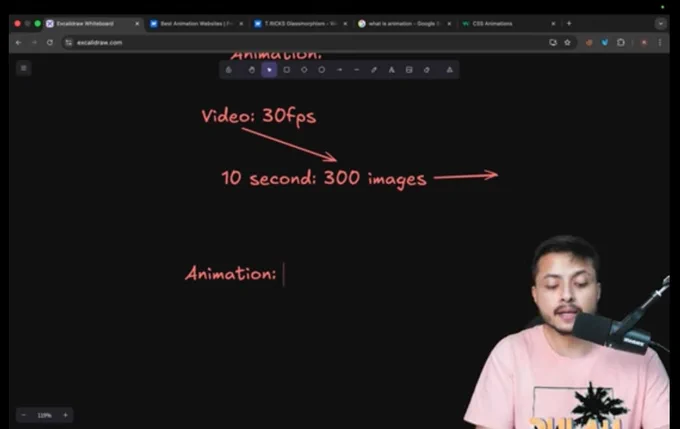Viewport: 680px width, 429px height.
Task: Select the Selection arrow tool
Action: [x=269, y=70]
